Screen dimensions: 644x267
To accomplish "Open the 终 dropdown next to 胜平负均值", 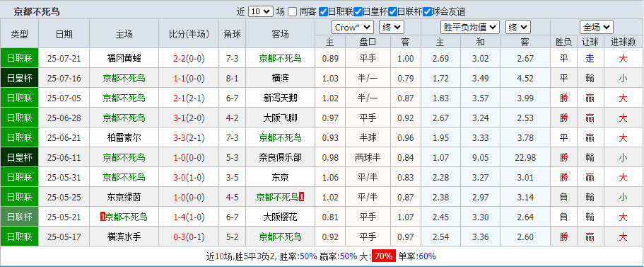I will pyautogui.click(x=518, y=28).
